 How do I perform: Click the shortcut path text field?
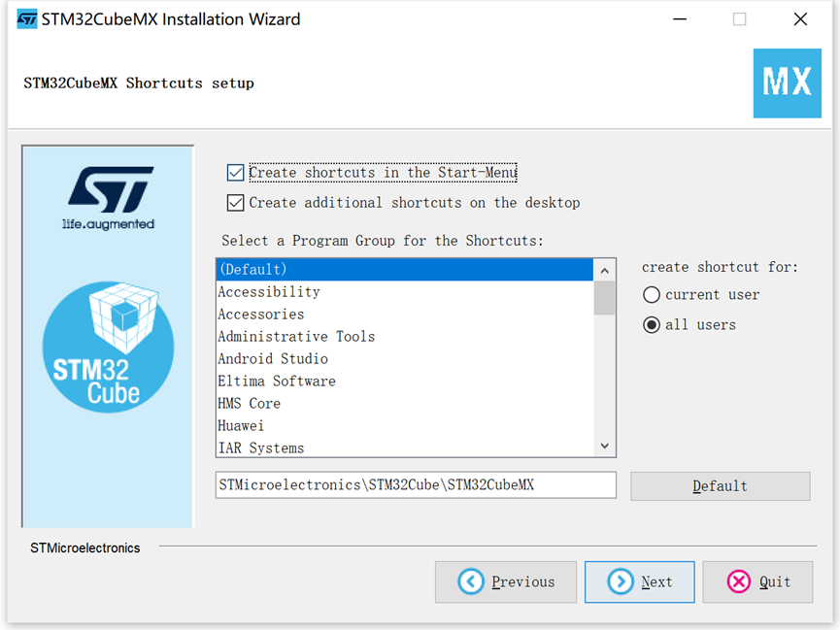pyautogui.click(x=416, y=485)
